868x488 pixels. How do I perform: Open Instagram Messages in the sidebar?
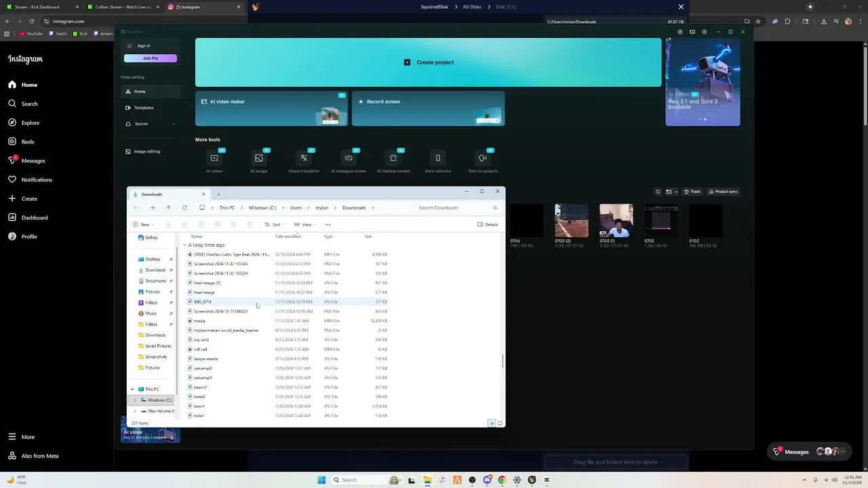(x=26, y=161)
